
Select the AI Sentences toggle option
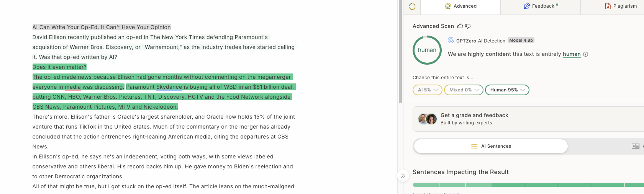491,146
